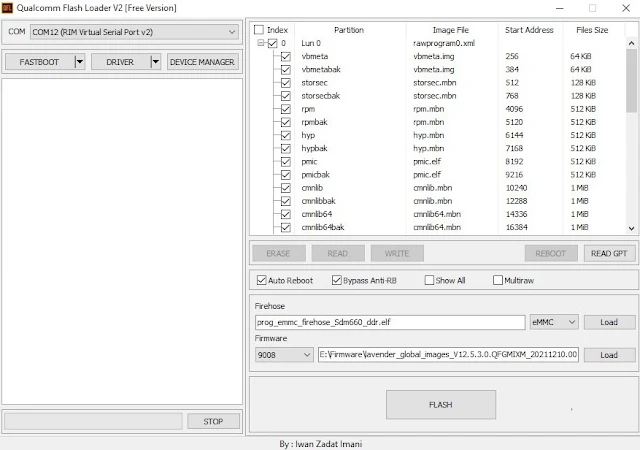Image resolution: width=640 pixels, height=450 pixels.
Task: Open the FASTBOOT dropdown arrow
Action: tap(80, 62)
